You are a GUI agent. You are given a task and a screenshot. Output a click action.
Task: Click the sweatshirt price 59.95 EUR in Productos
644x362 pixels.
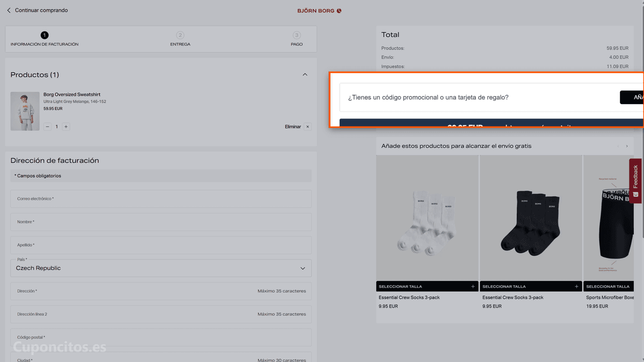[x=53, y=108]
